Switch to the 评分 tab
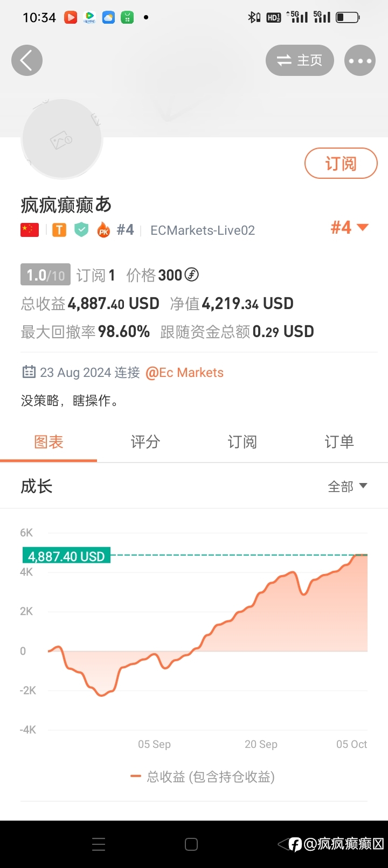Image resolution: width=388 pixels, height=868 pixels. [x=145, y=442]
